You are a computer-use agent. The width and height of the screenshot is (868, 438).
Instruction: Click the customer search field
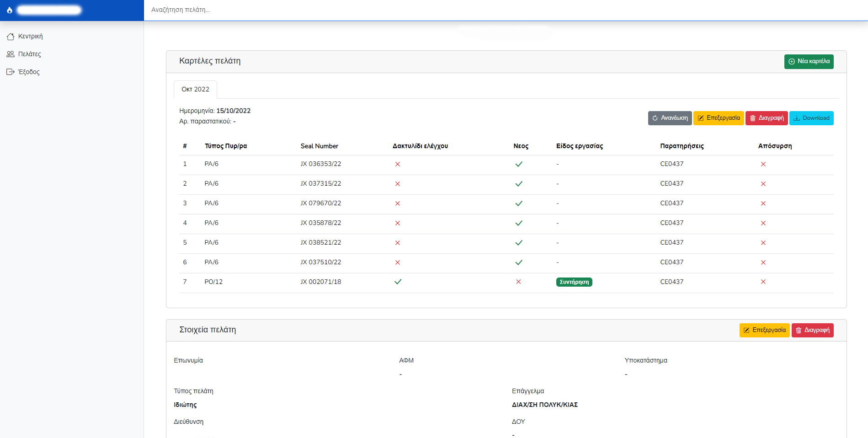[x=503, y=10]
